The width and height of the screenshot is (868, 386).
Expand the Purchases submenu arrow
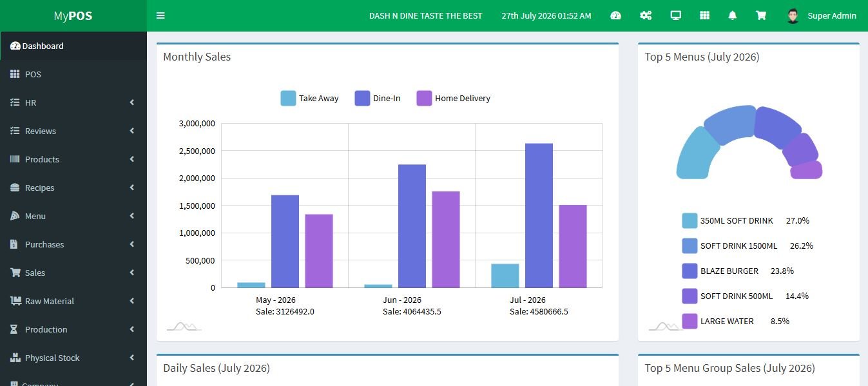point(131,244)
